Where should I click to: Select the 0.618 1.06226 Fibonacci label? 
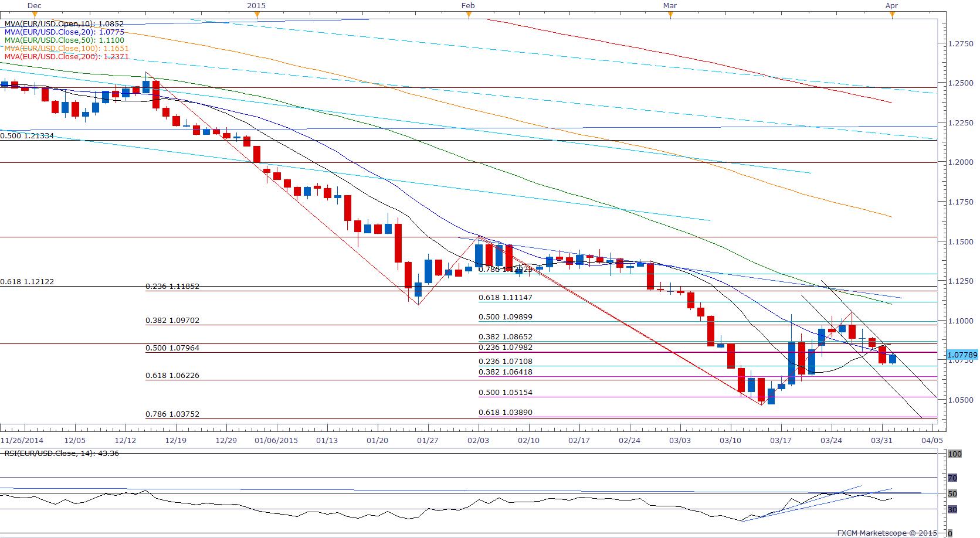coord(172,376)
